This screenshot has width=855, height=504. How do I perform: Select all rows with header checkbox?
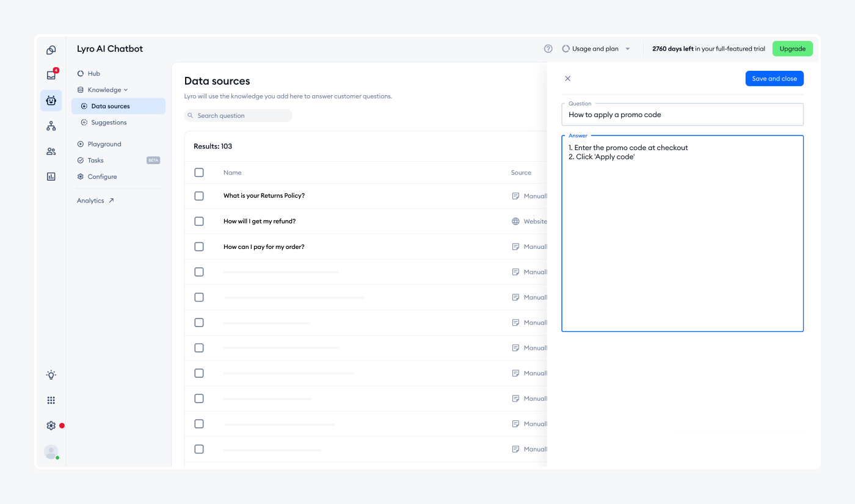pos(199,173)
